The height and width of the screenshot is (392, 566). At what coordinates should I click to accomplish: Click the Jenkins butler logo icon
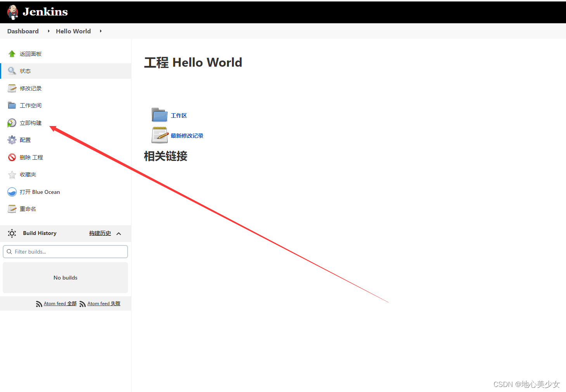(x=13, y=12)
